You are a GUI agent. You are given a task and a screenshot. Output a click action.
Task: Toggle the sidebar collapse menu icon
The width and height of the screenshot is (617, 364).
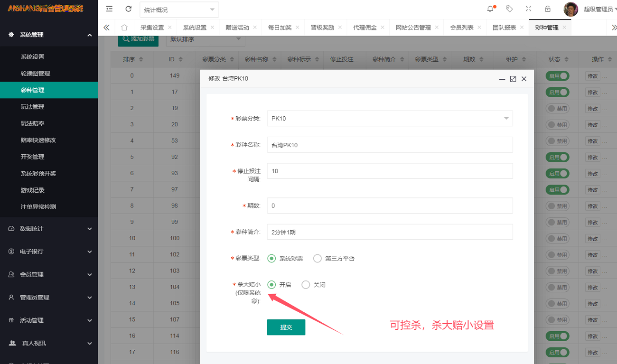coord(109,9)
